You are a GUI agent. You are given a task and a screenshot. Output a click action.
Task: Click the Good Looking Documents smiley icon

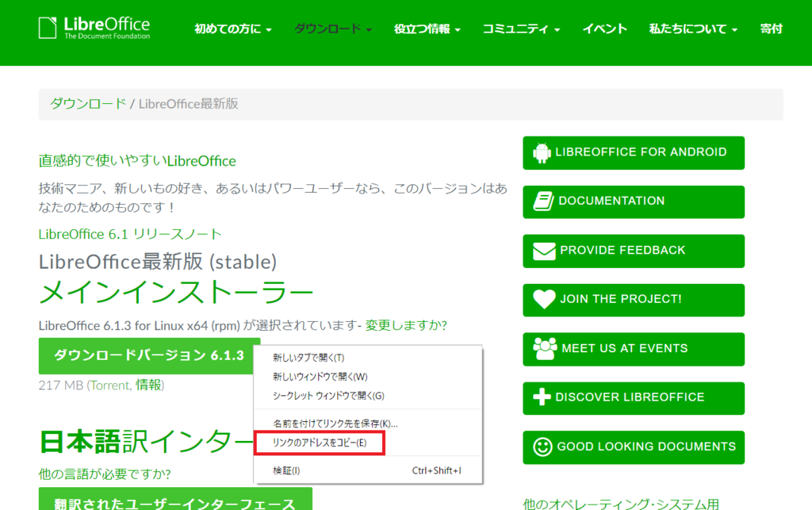tap(542, 447)
